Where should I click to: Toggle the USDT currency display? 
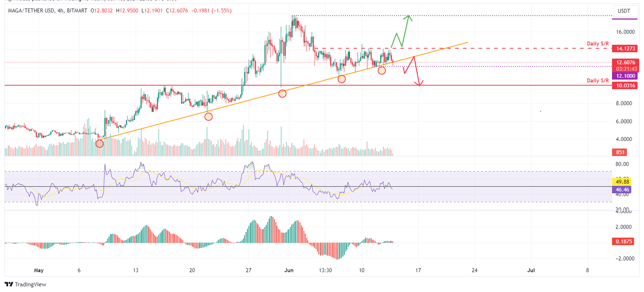point(626,11)
